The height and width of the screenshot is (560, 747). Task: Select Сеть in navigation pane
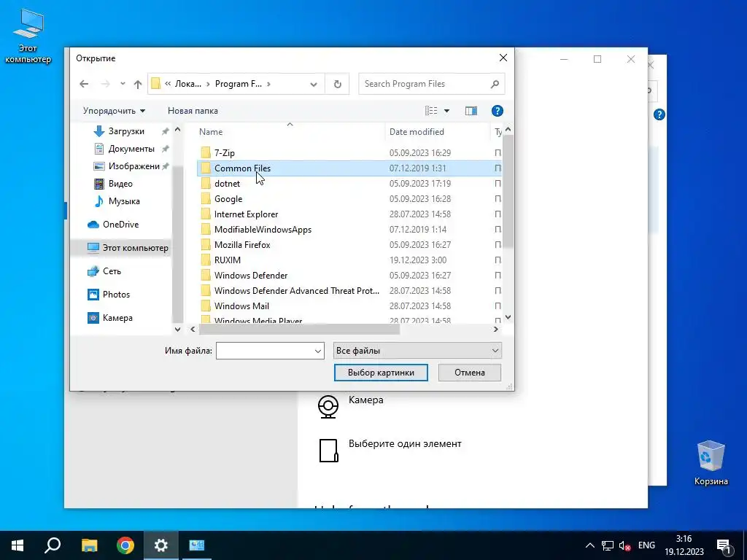112,271
